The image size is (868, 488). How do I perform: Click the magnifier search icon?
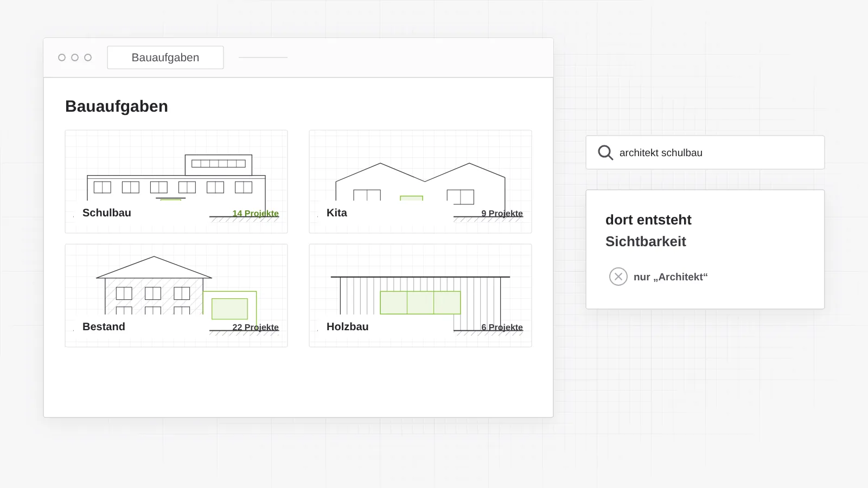click(x=605, y=153)
